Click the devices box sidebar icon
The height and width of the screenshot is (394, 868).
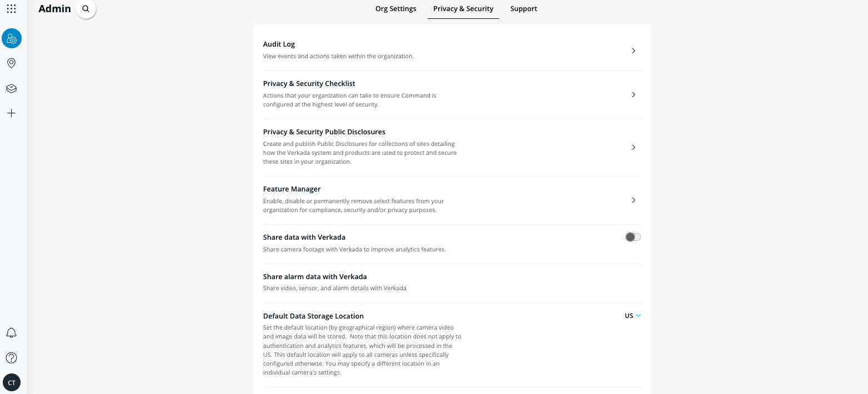tap(11, 88)
